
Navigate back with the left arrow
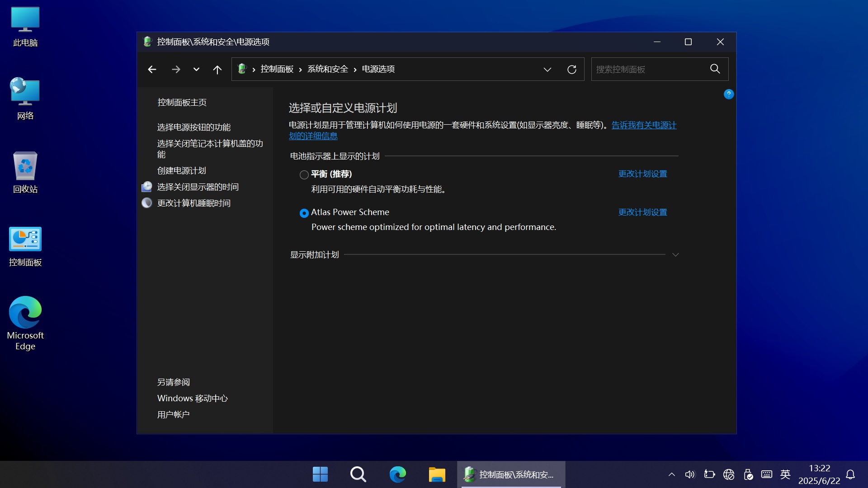(152, 69)
